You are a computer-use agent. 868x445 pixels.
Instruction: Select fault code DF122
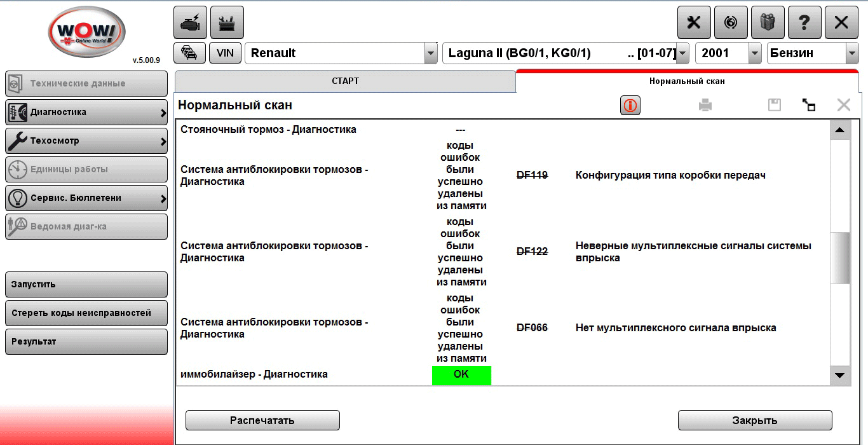click(532, 252)
